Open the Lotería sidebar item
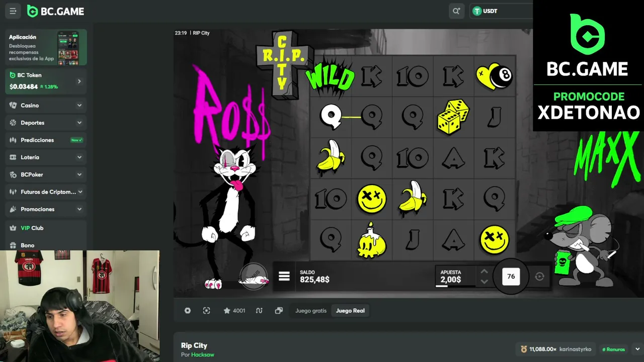Viewport: 644px width, 362px height. pos(46,157)
